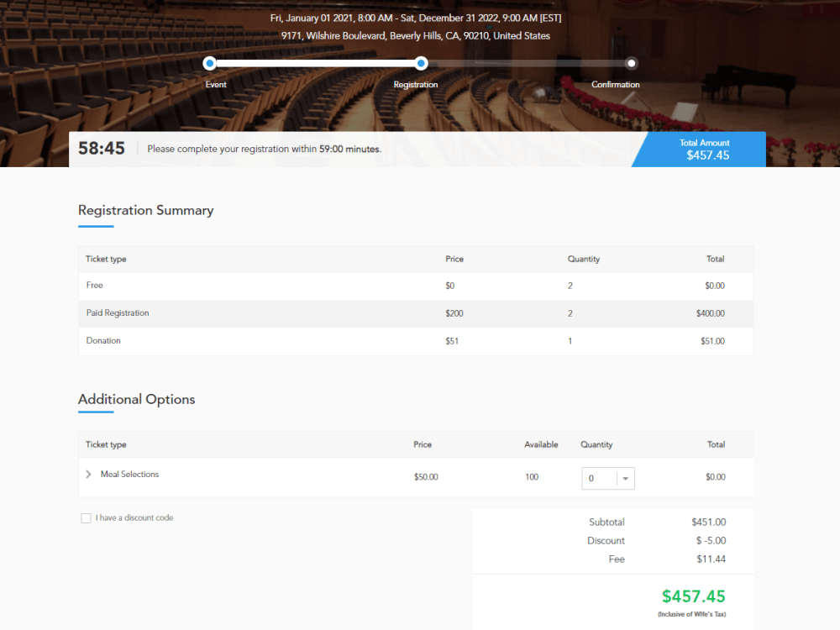Viewport: 840px width, 630px height.
Task: Click the Meal Selections quantity field
Action: click(x=608, y=479)
